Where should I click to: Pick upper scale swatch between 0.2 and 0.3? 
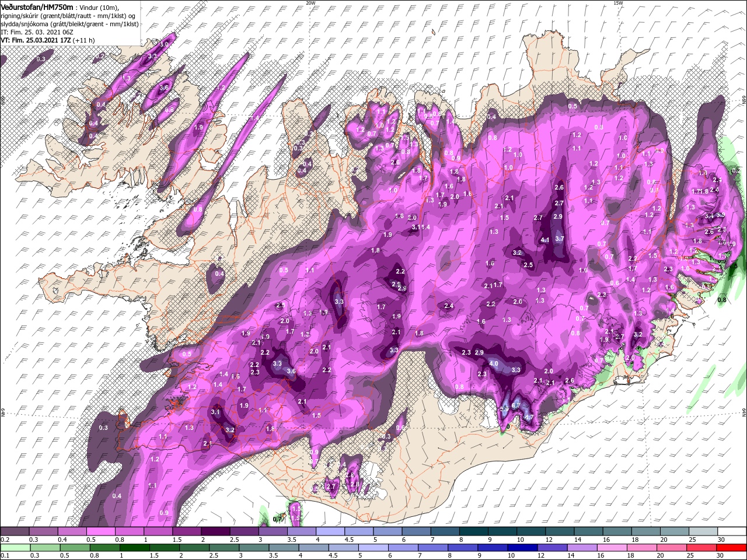[15, 531]
